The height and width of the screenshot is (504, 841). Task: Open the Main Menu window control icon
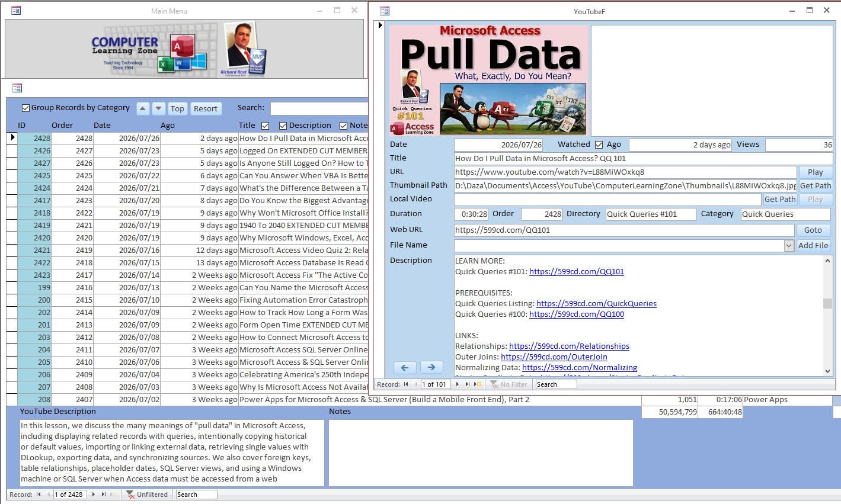click(x=16, y=11)
